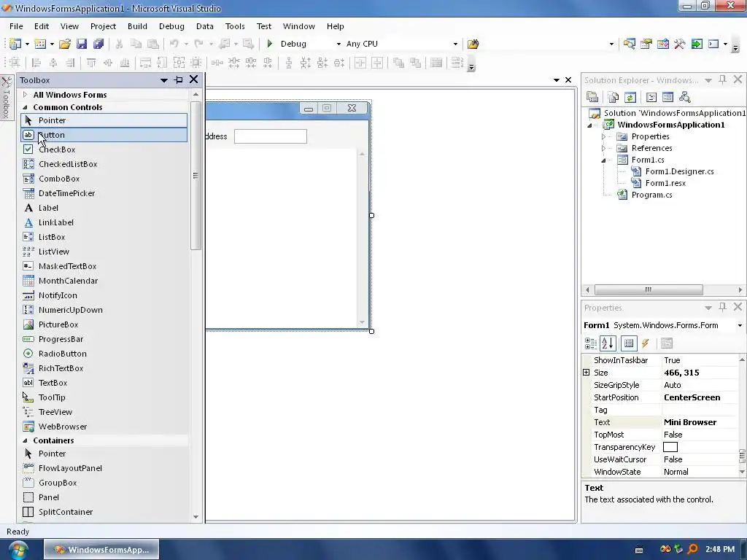Select Program.cs in Solution Explorer
Screen dimensions: 747x560
[651, 195]
